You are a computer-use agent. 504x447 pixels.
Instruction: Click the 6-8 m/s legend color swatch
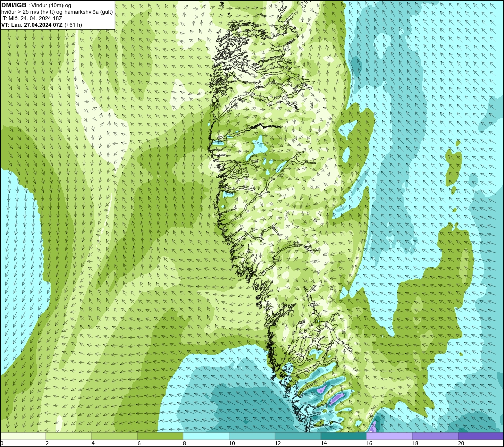pyautogui.click(x=160, y=436)
